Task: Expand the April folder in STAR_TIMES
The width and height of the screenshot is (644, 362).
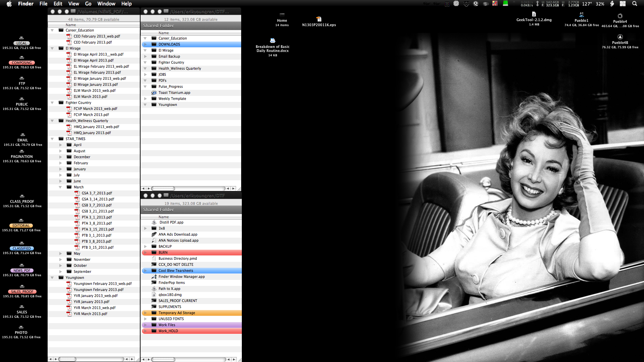Action: 60,145
